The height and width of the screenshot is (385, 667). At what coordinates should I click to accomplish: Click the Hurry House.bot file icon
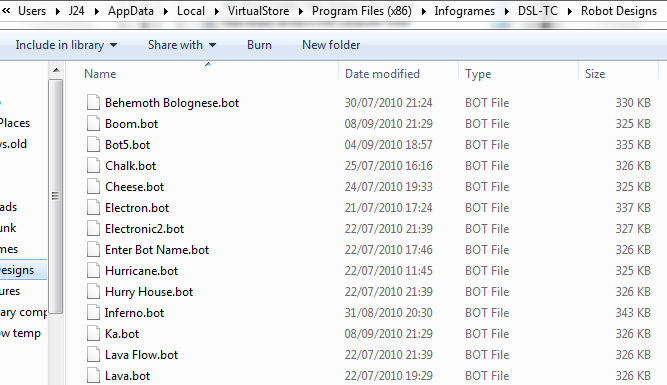tap(93, 291)
